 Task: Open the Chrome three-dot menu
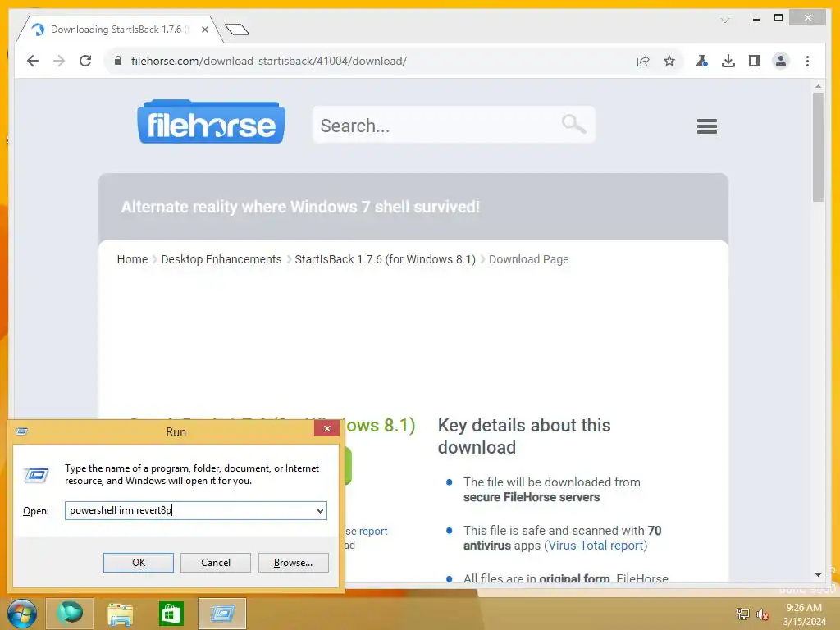pos(807,61)
